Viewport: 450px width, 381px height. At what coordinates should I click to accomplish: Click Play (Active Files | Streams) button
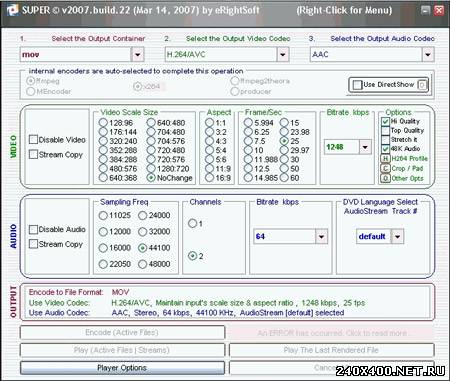[x=122, y=350]
